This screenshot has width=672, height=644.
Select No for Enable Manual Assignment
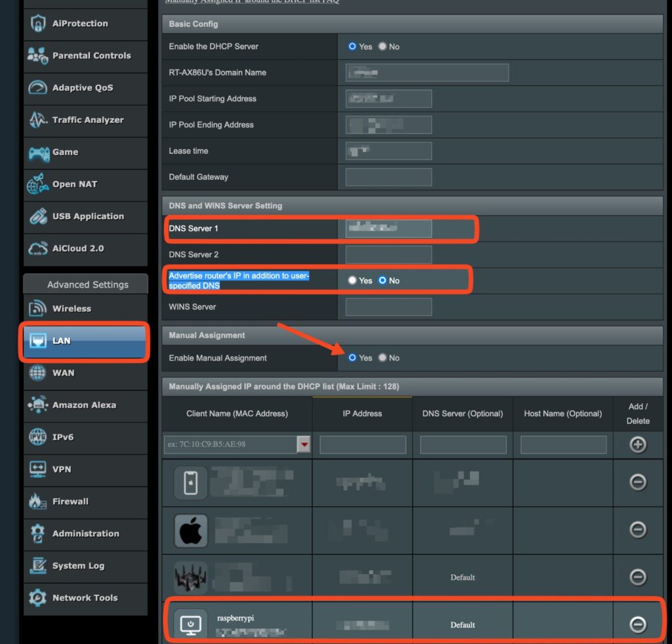(383, 358)
